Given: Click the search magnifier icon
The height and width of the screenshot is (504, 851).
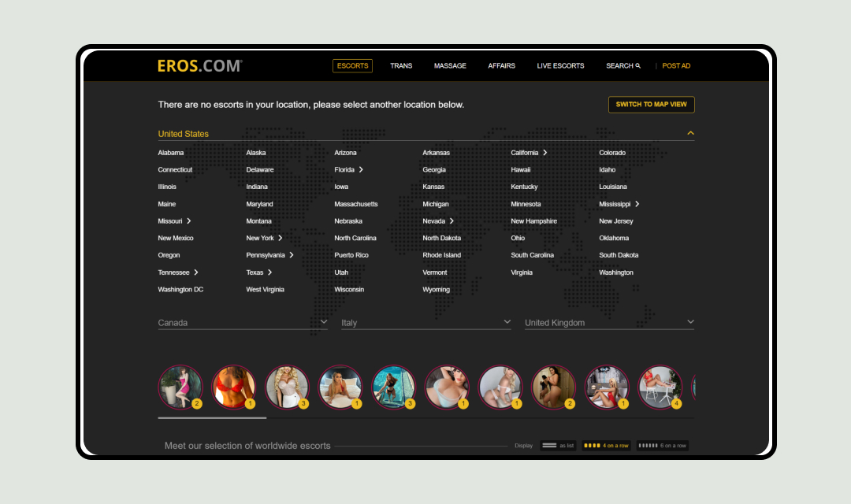Looking at the screenshot, I should (637, 66).
